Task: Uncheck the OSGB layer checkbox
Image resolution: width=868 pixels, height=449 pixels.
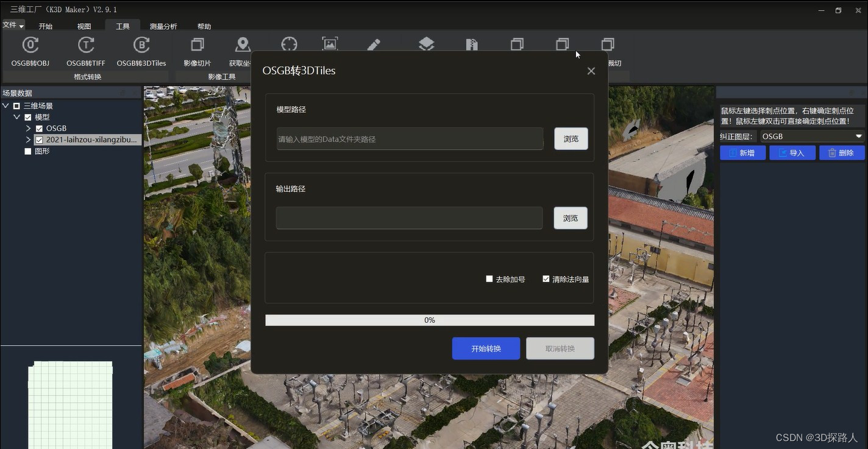Action: pyautogui.click(x=39, y=129)
